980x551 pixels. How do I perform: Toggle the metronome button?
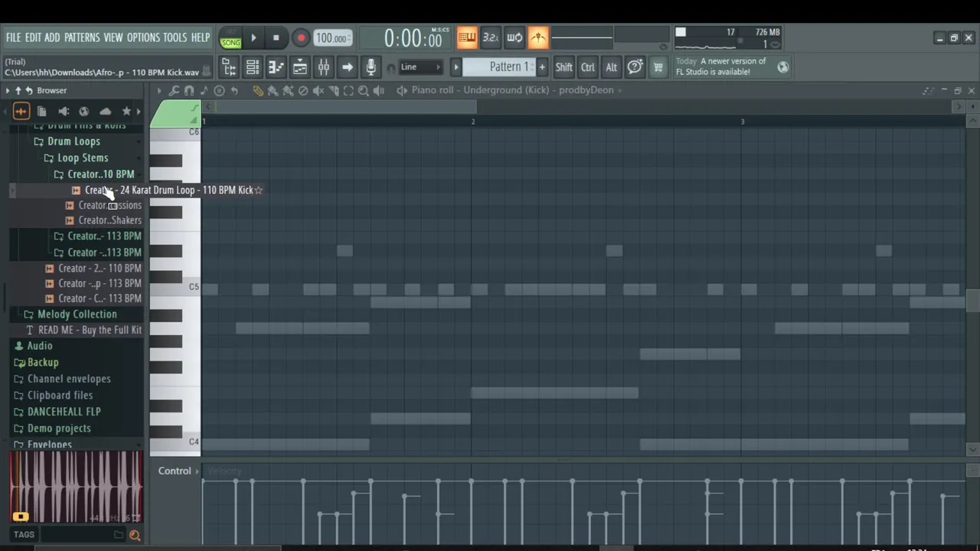pyautogui.click(x=538, y=37)
